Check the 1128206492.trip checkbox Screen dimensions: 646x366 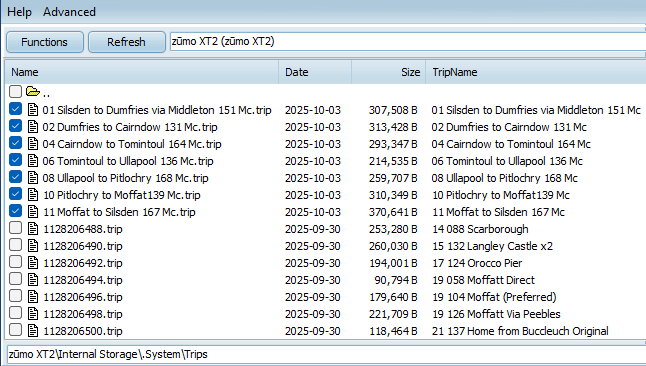[x=15, y=261]
